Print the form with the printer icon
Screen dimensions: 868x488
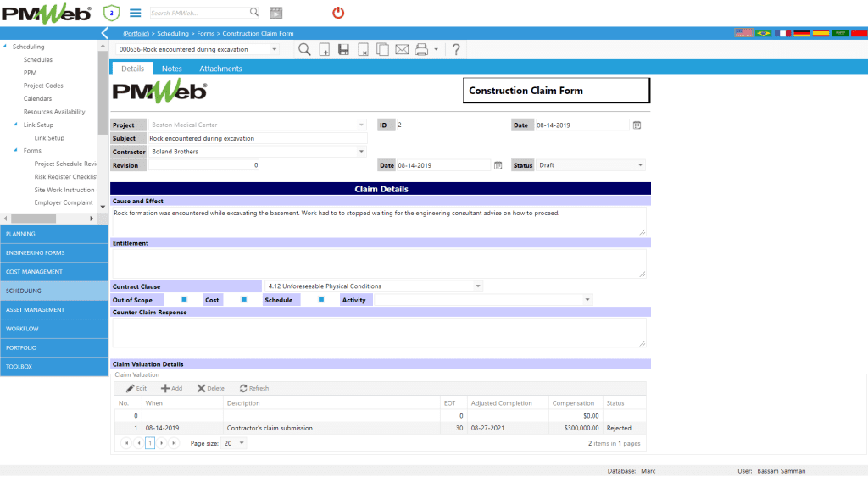pyautogui.click(x=421, y=49)
